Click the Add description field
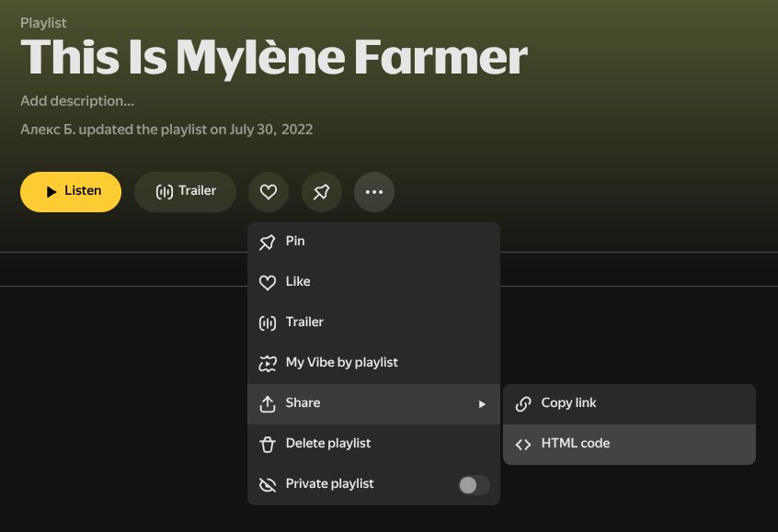Image resolution: width=778 pixels, height=532 pixels. (77, 101)
